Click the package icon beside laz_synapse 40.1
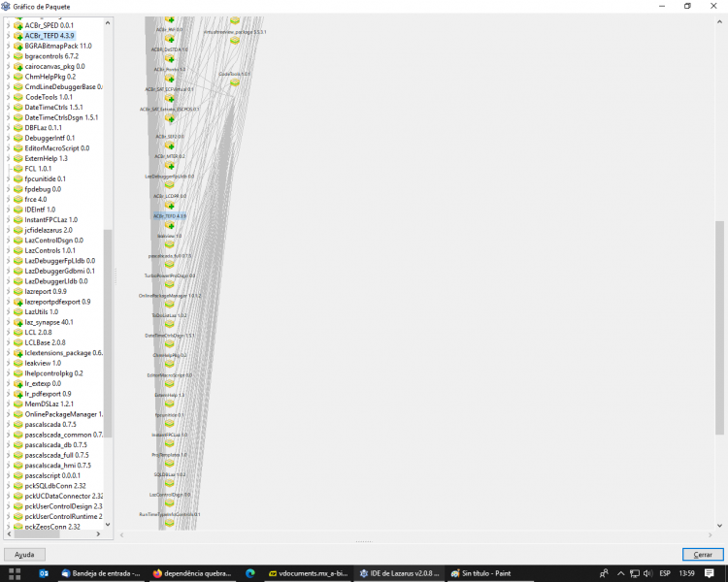Image resolution: width=728 pixels, height=582 pixels. click(18, 322)
